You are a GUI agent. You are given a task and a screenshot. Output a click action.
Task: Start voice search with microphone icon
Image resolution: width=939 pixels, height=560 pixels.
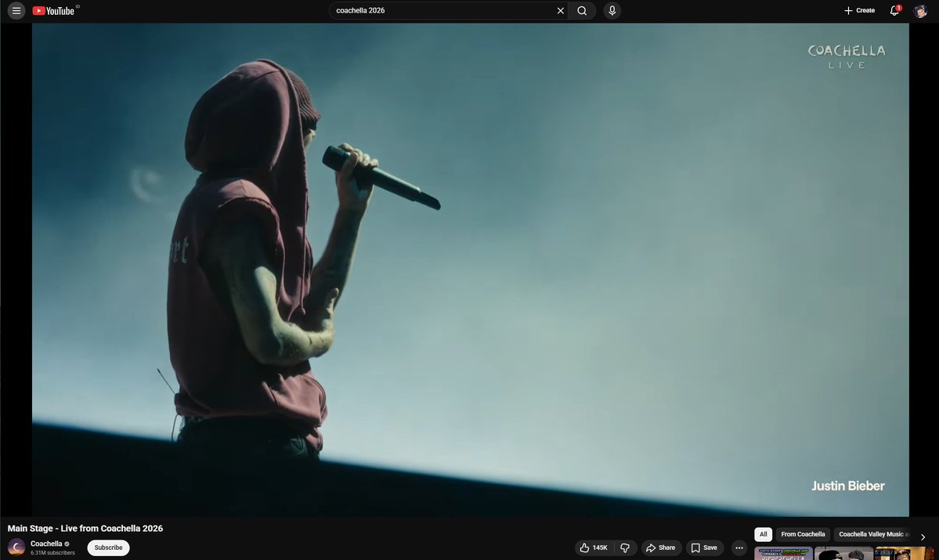(x=612, y=11)
